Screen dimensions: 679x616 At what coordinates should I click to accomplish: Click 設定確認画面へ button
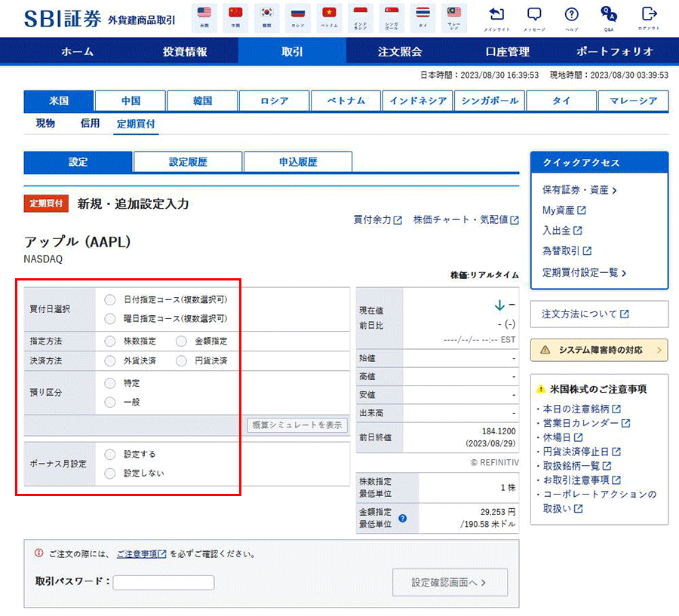pyautogui.click(x=450, y=583)
